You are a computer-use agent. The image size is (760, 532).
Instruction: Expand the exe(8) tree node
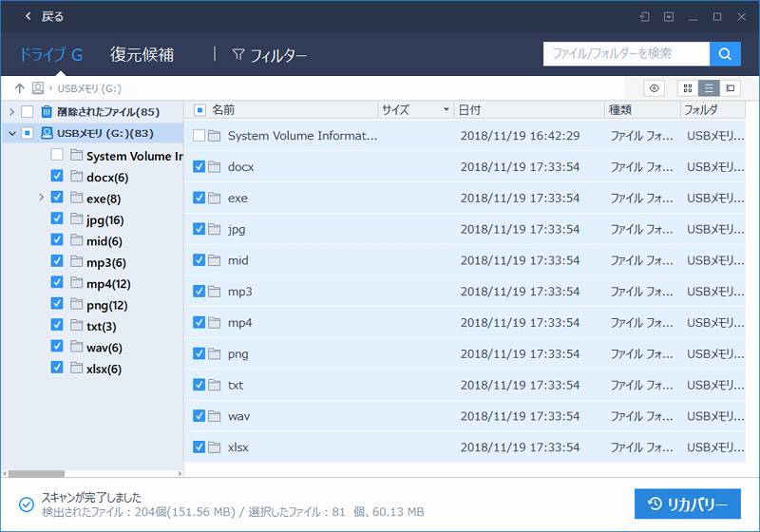coord(42,198)
